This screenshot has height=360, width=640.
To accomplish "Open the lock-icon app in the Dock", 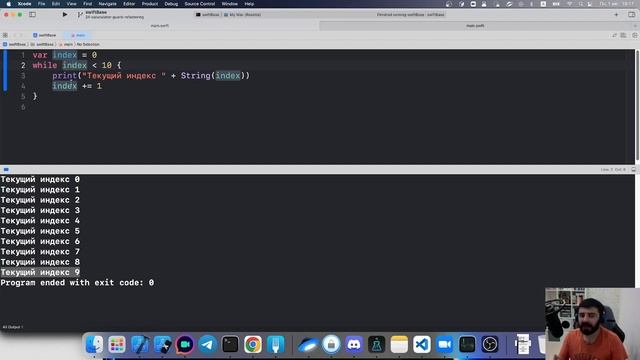I will pos(331,344).
